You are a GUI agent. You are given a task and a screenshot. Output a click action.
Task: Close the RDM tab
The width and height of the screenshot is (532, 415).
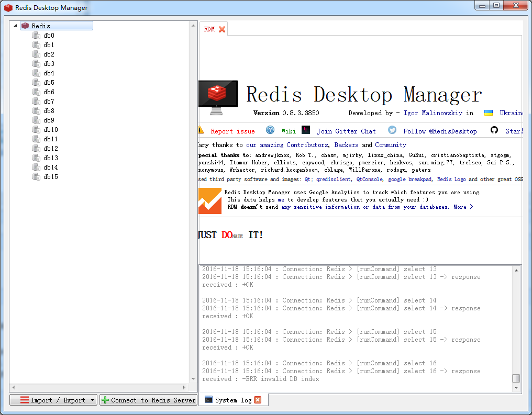pyautogui.click(x=222, y=29)
